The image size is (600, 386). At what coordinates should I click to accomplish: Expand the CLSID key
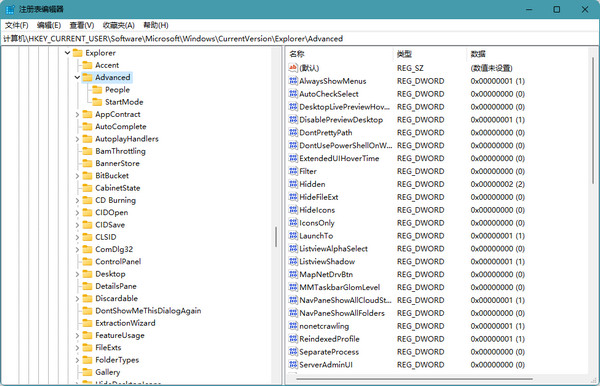coord(77,237)
